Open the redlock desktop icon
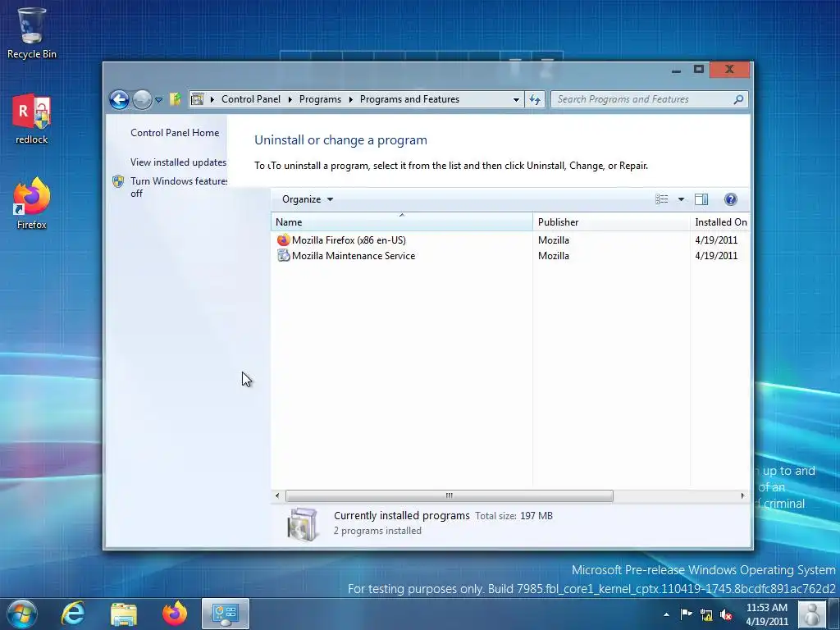 click(x=31, y=119)
